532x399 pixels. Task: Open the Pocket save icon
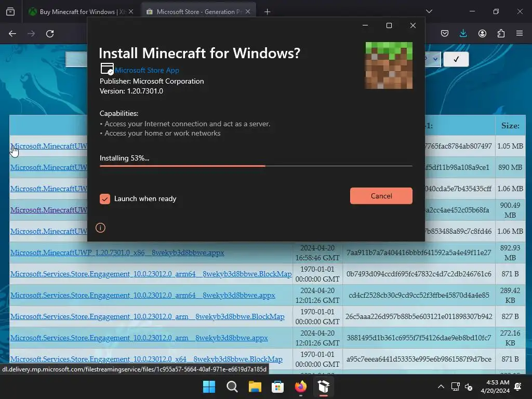445,33
